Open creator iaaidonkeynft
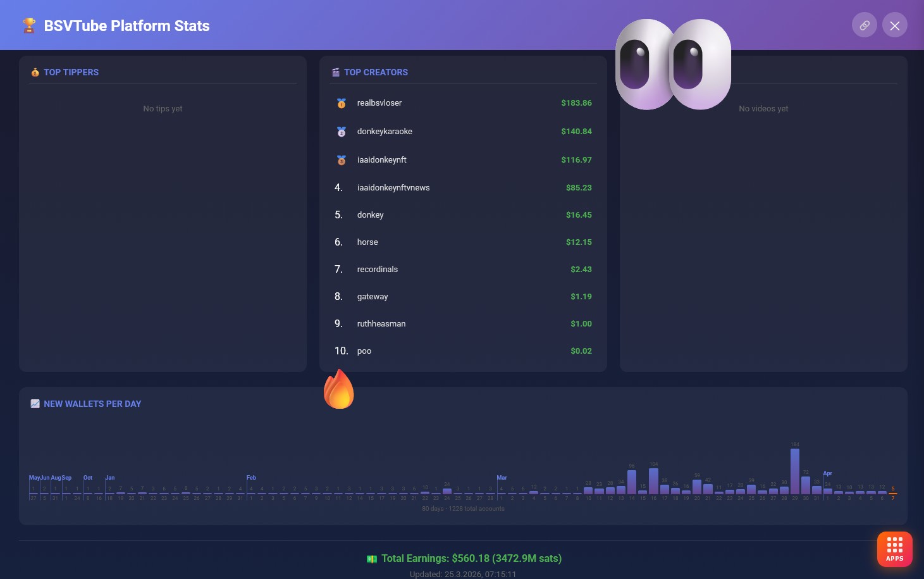 point(381,160)
